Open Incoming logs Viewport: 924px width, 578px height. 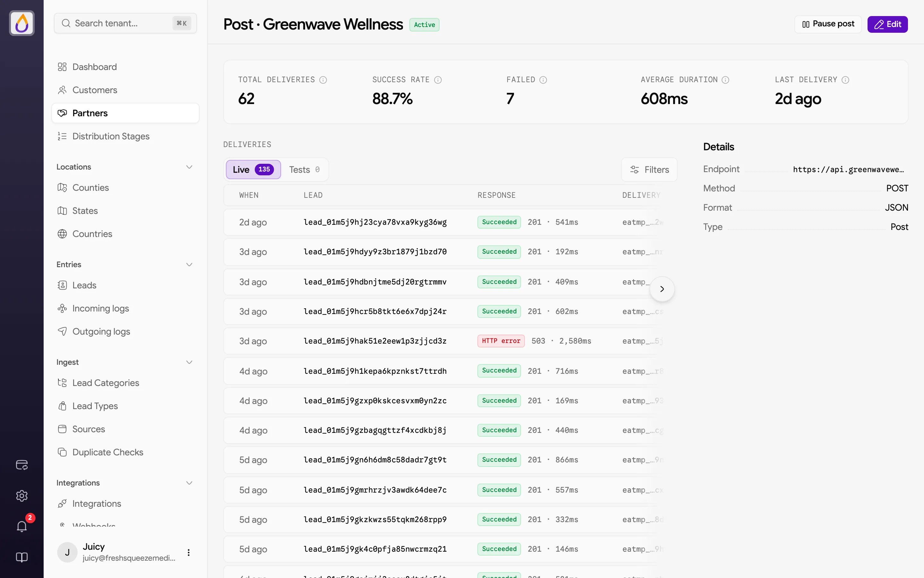tap(125, 309)
